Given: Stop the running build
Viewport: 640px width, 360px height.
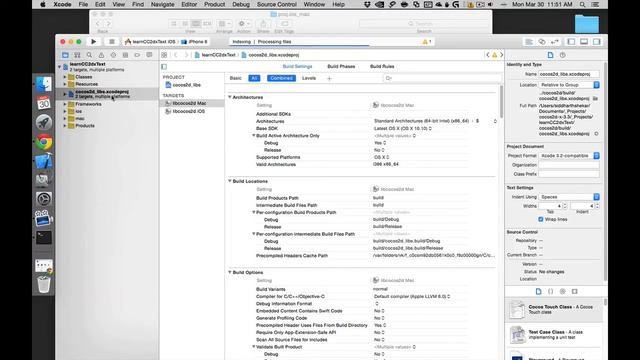Looking at the screenshot, I should point(111,42).
